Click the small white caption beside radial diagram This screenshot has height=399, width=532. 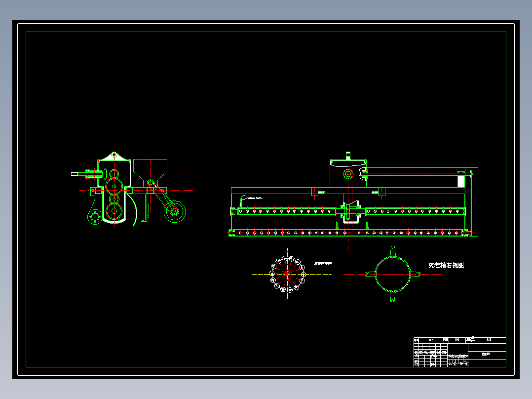pos(323,263)
